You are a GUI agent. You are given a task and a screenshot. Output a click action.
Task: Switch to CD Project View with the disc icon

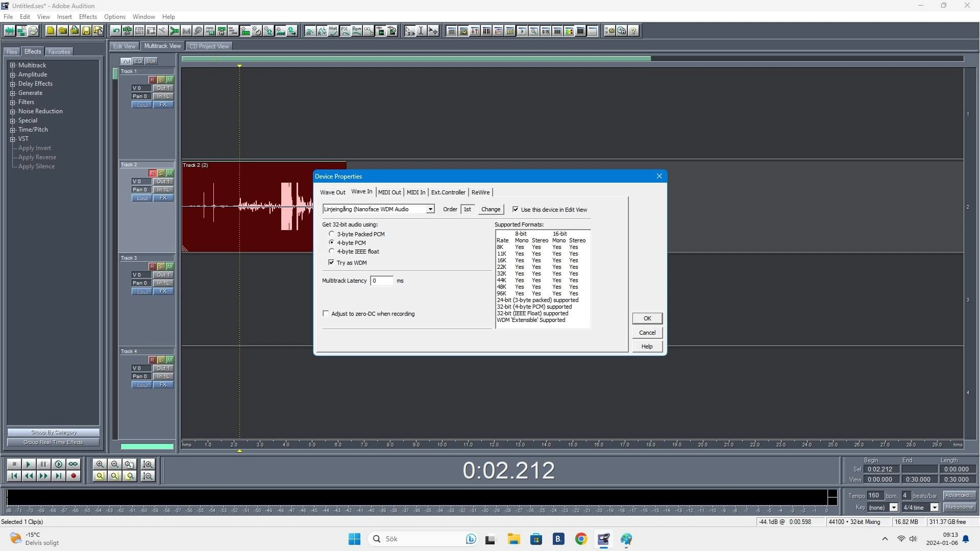coord(33,31)
